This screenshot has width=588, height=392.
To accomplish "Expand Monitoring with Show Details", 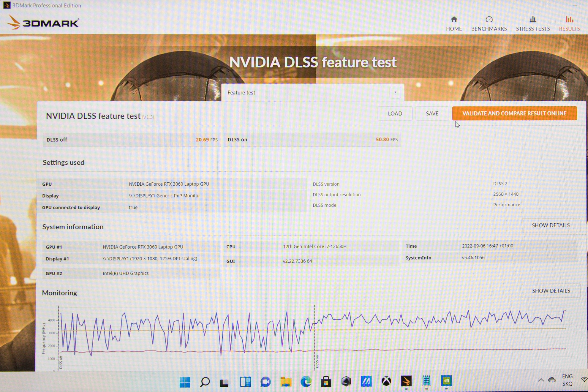I will [551, 291].
